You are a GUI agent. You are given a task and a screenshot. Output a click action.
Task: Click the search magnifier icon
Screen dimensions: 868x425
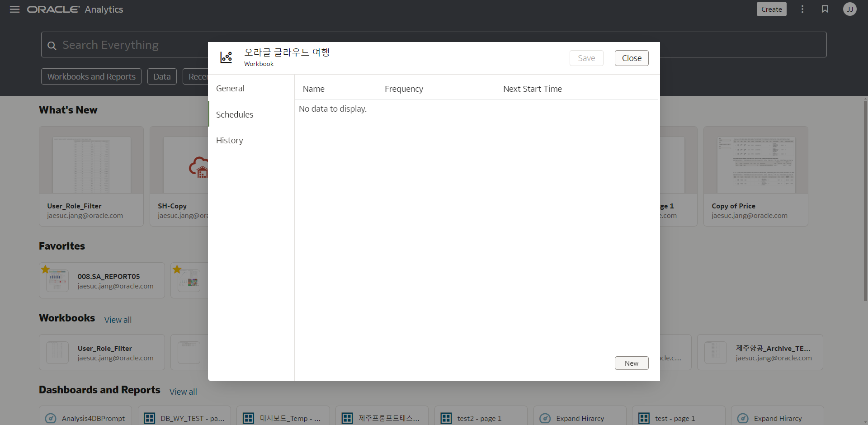(x=52, y=46)
